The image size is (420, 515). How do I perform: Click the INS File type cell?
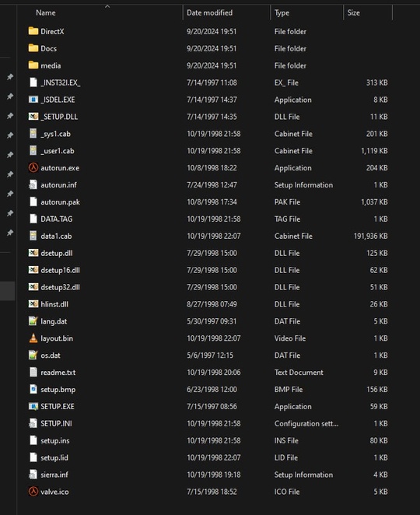[286, 441]
